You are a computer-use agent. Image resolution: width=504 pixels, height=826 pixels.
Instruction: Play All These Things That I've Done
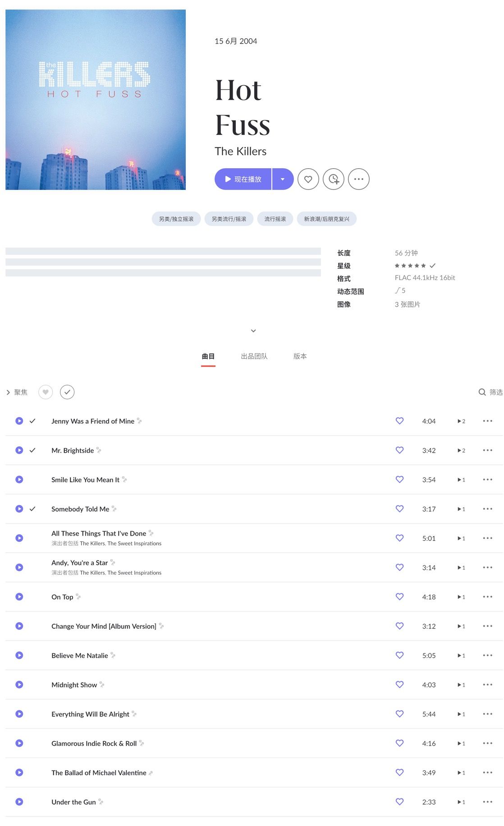click(19, 538)
